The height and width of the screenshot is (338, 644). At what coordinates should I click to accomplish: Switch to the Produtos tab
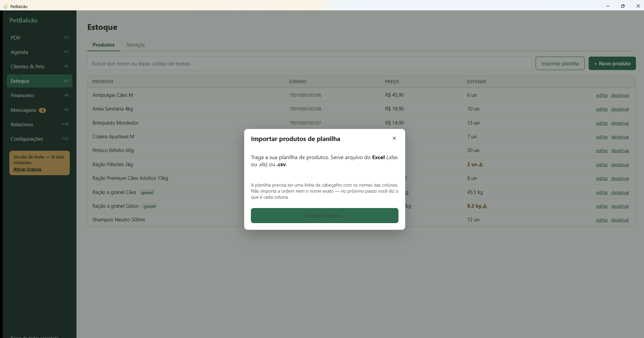103,45
